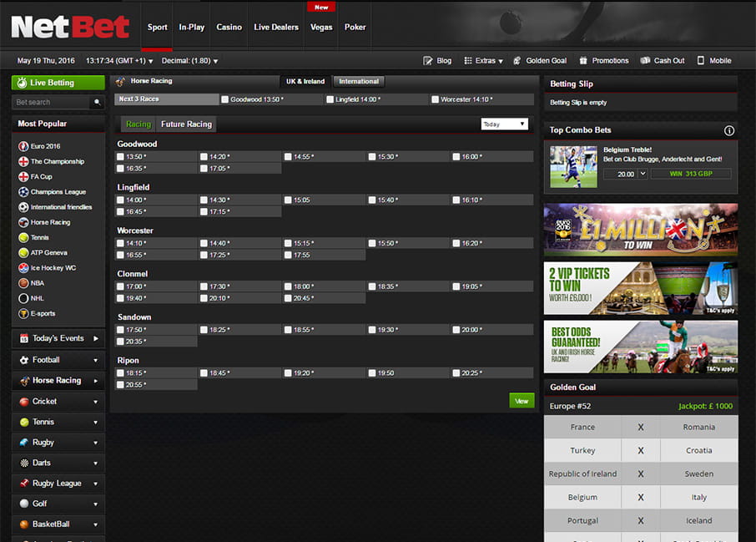The width and height of the screenshot is (756, 542).
Task: Check the Ripon 20:55 race box
Action: (x=120, y=385)
